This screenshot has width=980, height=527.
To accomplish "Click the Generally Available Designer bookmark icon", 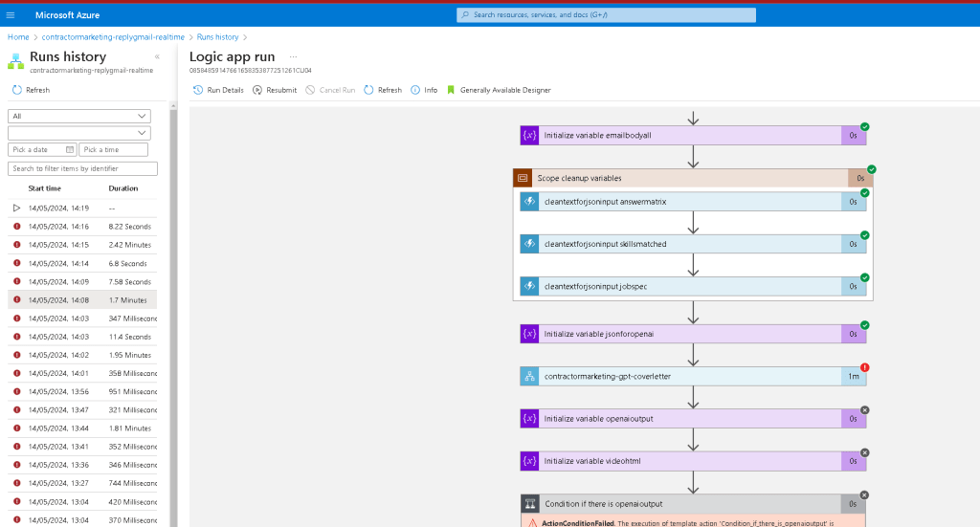I will click(451, 90).
